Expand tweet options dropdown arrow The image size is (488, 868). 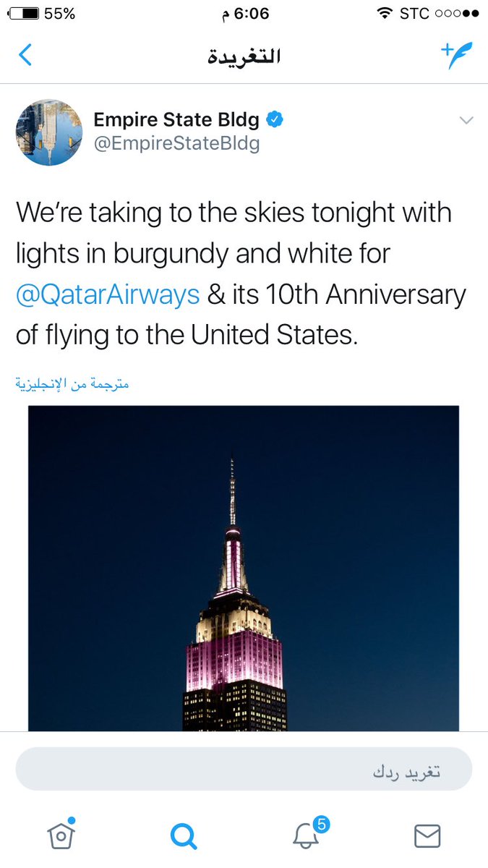(466, 120)
